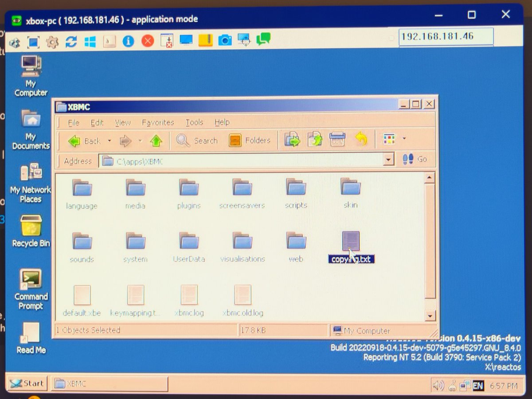Click the fullscreen icon in remote toolbar
Screen dimensions: 532x399
[x=33, y=42]
